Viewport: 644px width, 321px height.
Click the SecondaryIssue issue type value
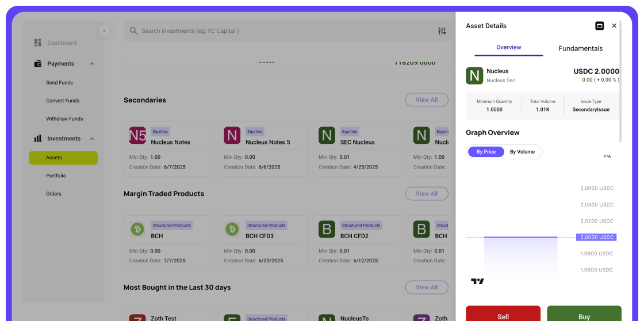tap(591, 110)
